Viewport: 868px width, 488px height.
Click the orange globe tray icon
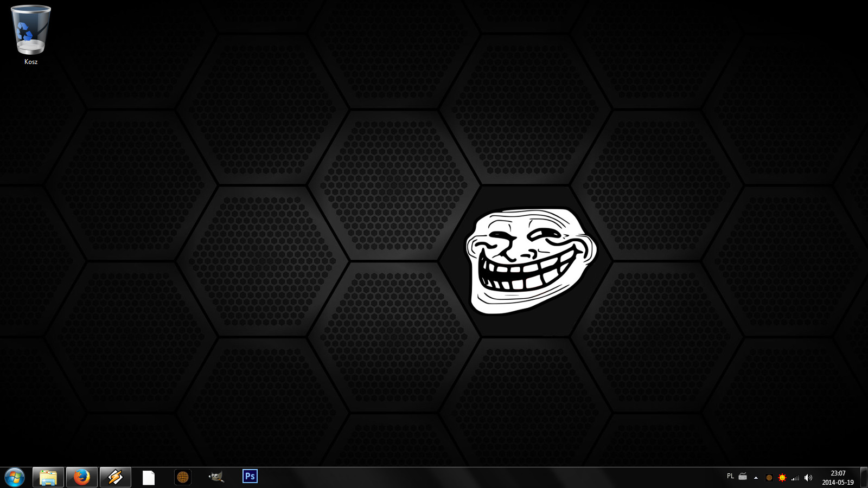[x=769, y=478]
